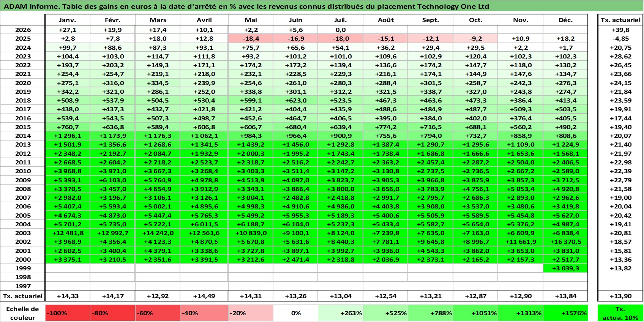644x322 pixels.
Task: Click the -9,2 cell in Oct. 2025
Action: coord(475,38)
